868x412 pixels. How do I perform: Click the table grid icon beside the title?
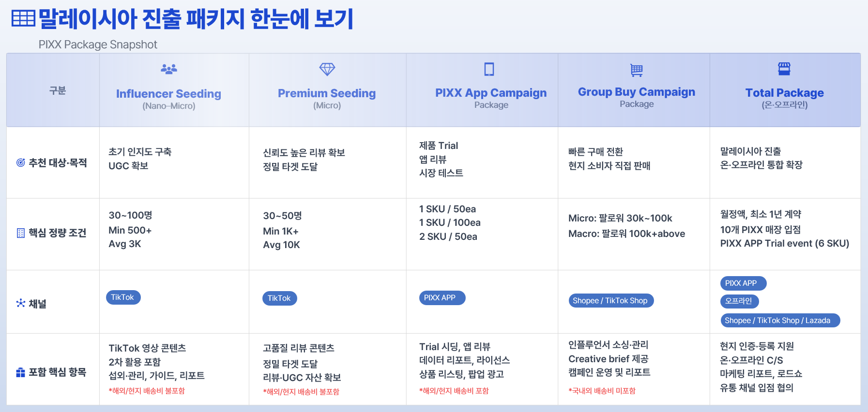point(23,18)
